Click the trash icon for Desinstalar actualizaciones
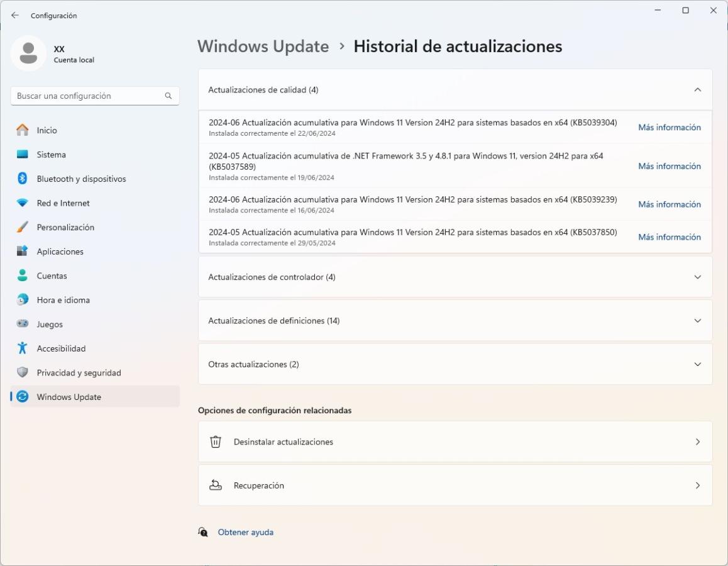Screen dimensions: 728x566 [216, 442]
